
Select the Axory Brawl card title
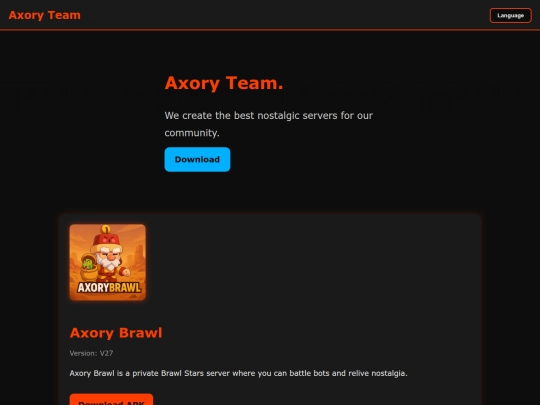tap(116, 333)
